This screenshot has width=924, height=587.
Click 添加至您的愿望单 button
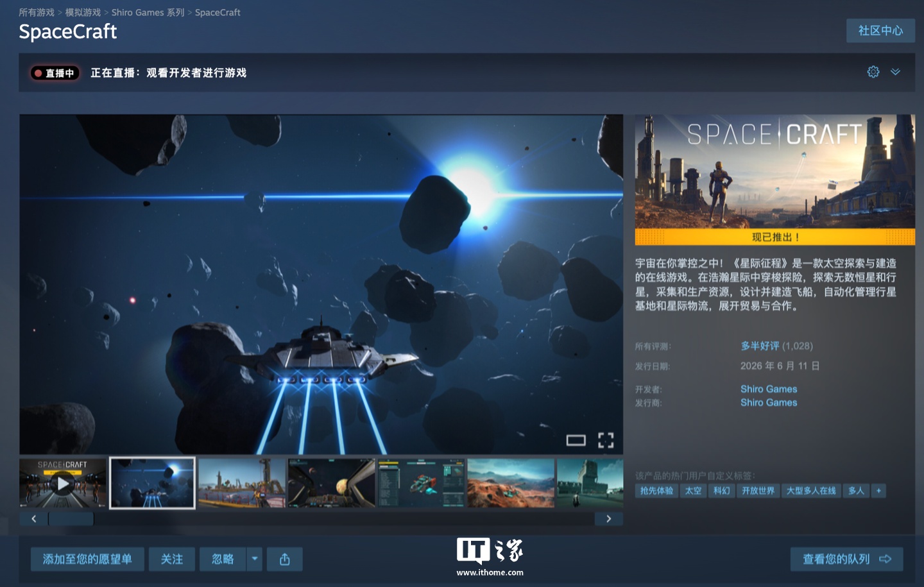coord(87,559)
